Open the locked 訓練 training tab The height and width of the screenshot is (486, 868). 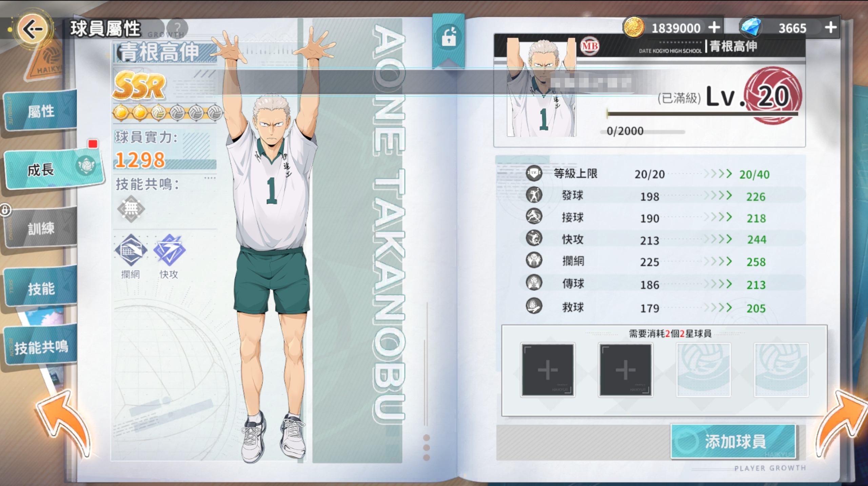pos(41,228)
